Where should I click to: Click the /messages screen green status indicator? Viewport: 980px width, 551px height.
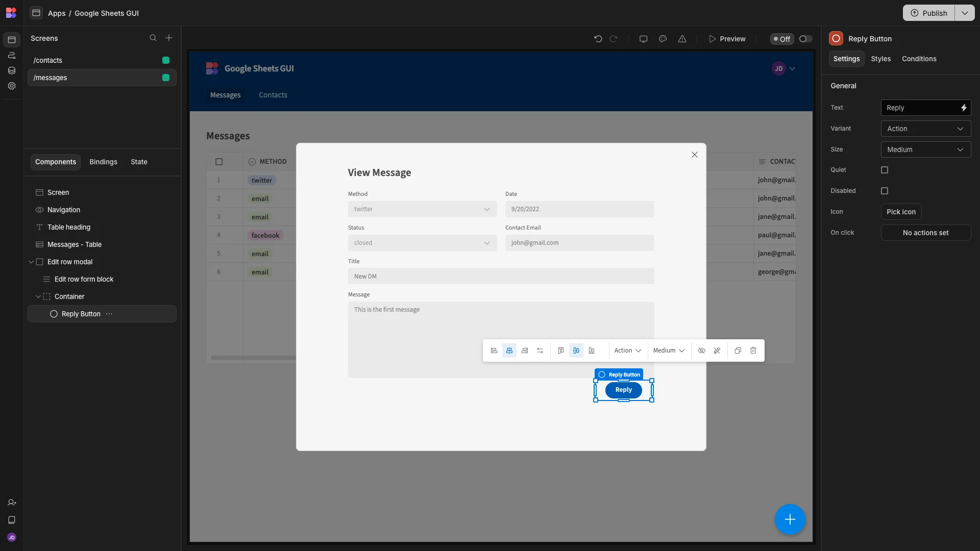[166, 78]
